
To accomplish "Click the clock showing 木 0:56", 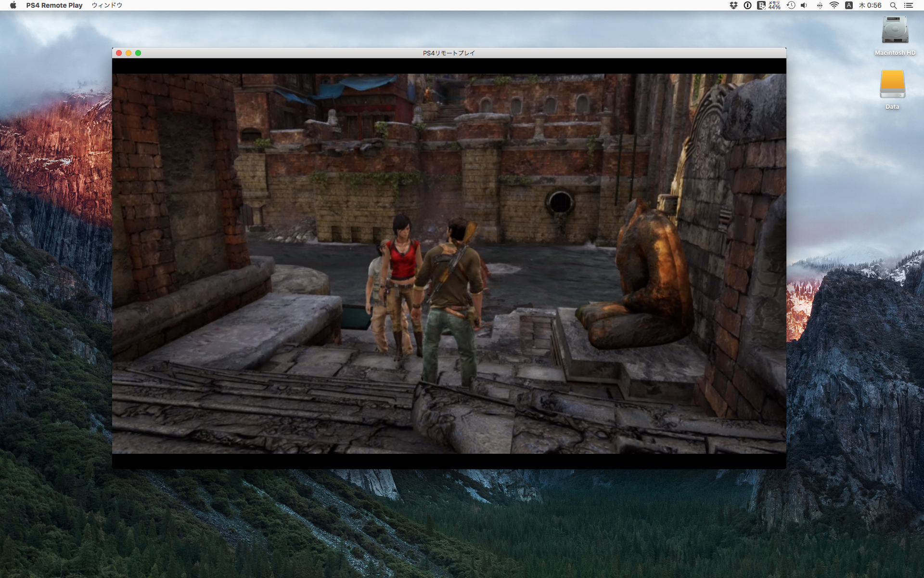I will pos(870,5).
